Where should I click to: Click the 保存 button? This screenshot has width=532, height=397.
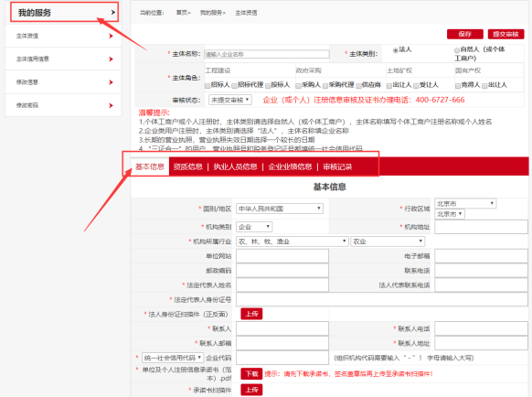pos(465,34)
